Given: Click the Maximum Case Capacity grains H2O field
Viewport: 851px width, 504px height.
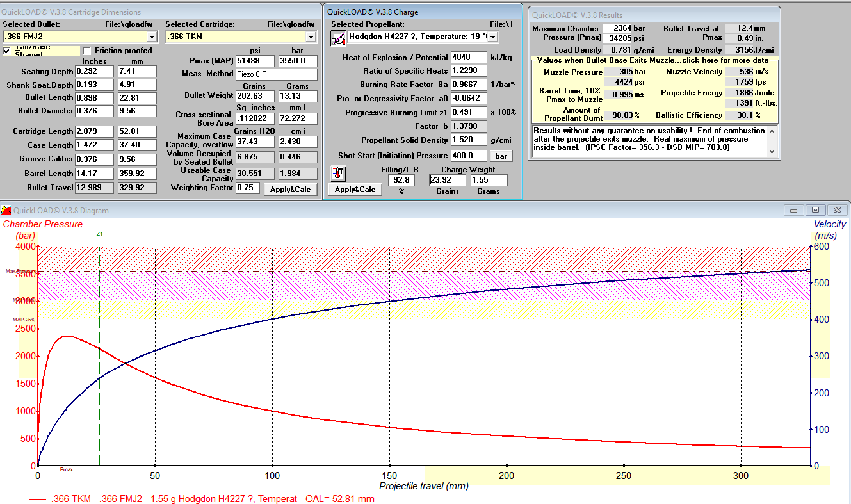Looking at the screenshot, I should tap(255, 141).
